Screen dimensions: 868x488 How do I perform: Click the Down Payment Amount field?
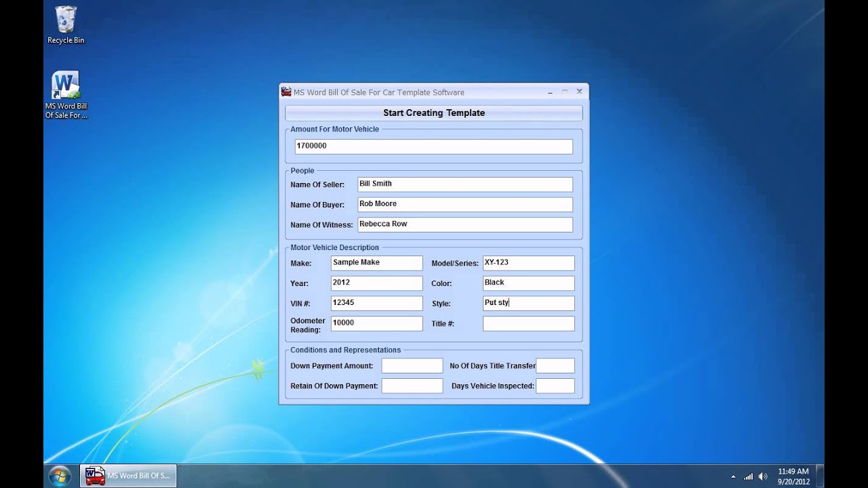[412, 366]
